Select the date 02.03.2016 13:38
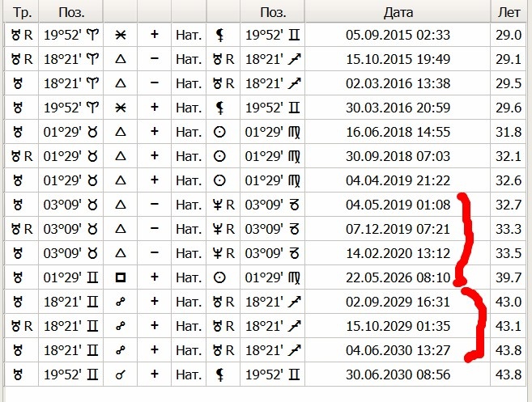This screenshot has height=402, width=532. [398, 83]
